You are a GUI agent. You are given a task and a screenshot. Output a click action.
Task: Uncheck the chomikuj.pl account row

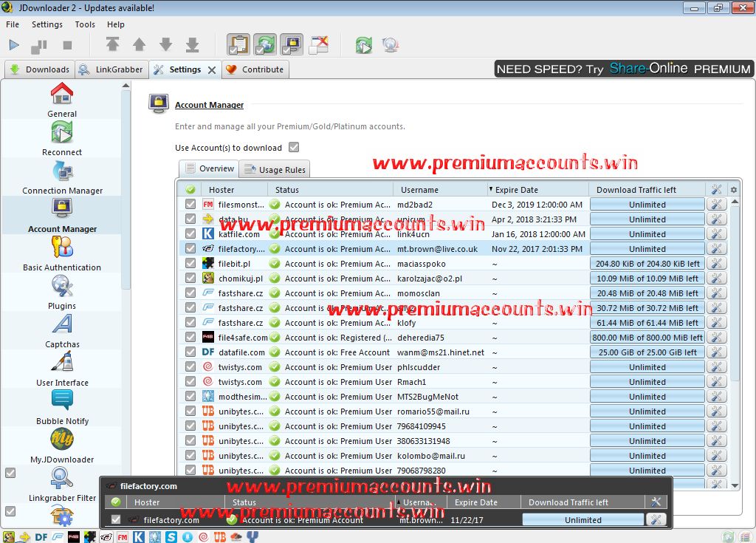pos(190,278)
